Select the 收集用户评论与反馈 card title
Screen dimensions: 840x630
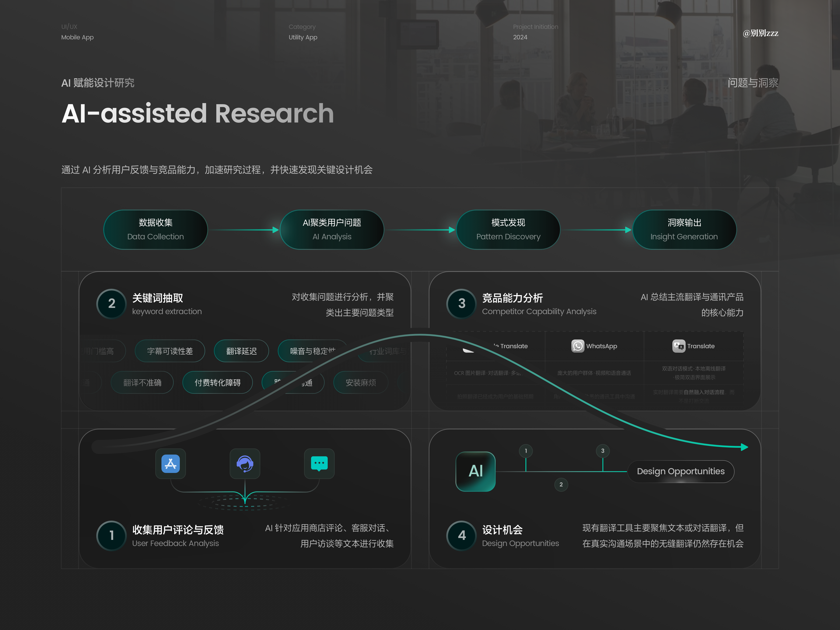point(178,530)
